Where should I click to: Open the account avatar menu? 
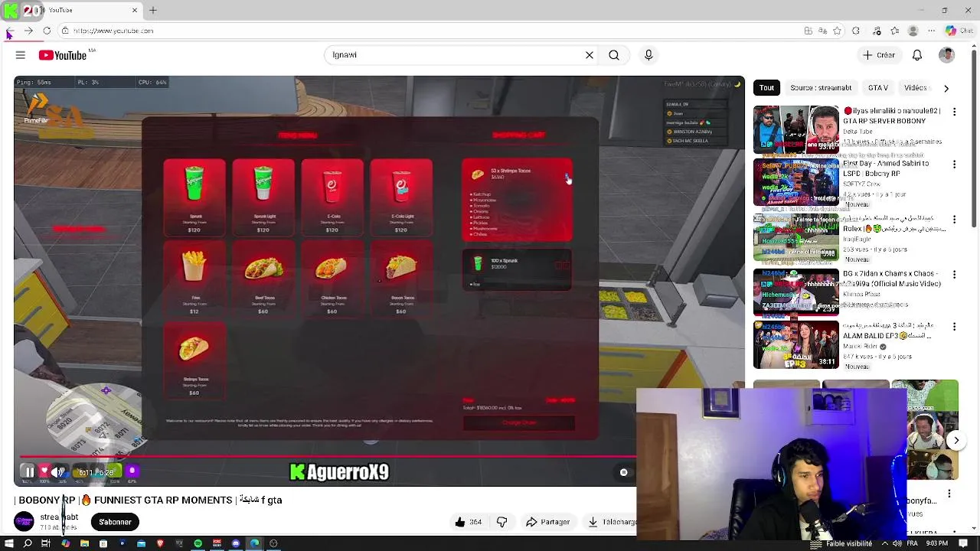[x=947, y=55]
